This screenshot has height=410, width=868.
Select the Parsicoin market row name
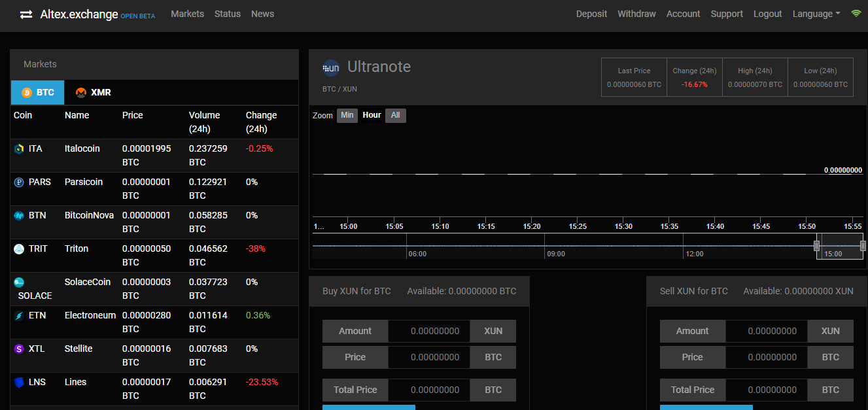coord(84,182)
